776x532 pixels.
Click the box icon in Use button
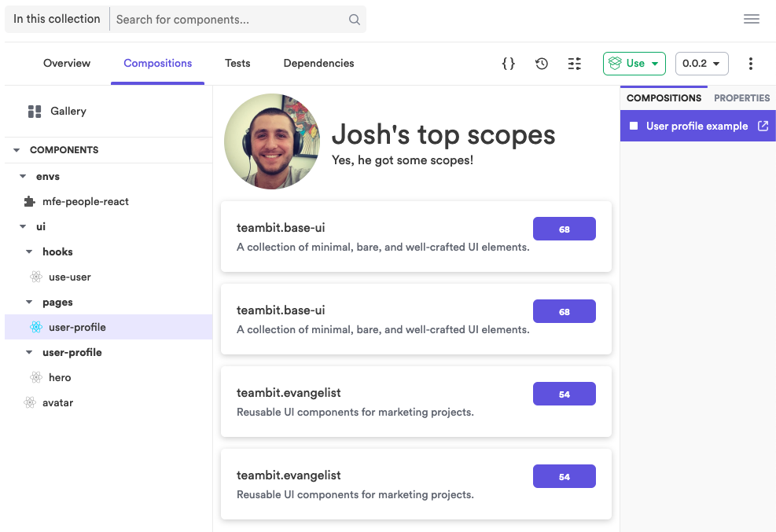(x=615, y=64)
